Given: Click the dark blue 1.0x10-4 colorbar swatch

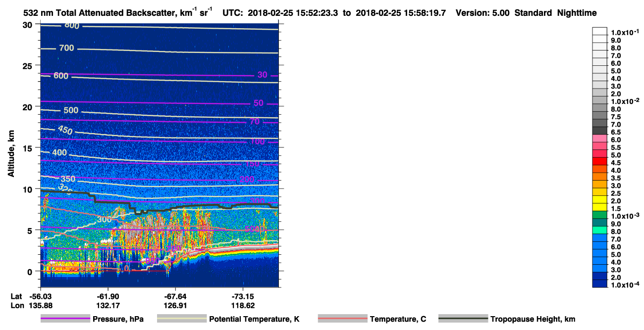Looking at the screenshot, I should [600, 283].
